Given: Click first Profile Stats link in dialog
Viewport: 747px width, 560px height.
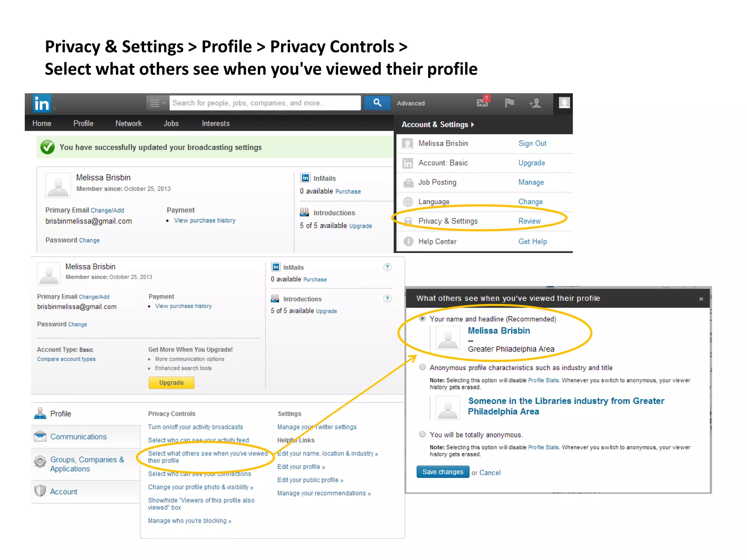Looking at the screenshot, I should tap(543, 380).
